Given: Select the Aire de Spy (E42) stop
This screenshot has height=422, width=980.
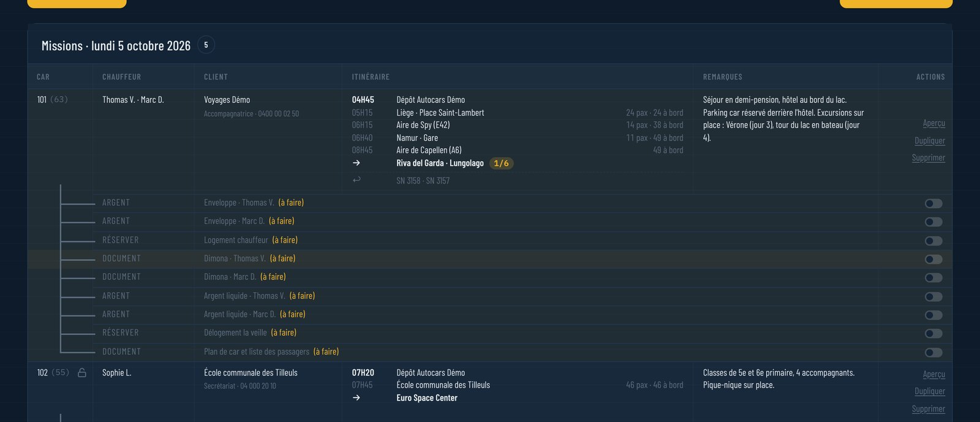Looking at the screenshot, I should coord(423,125).
